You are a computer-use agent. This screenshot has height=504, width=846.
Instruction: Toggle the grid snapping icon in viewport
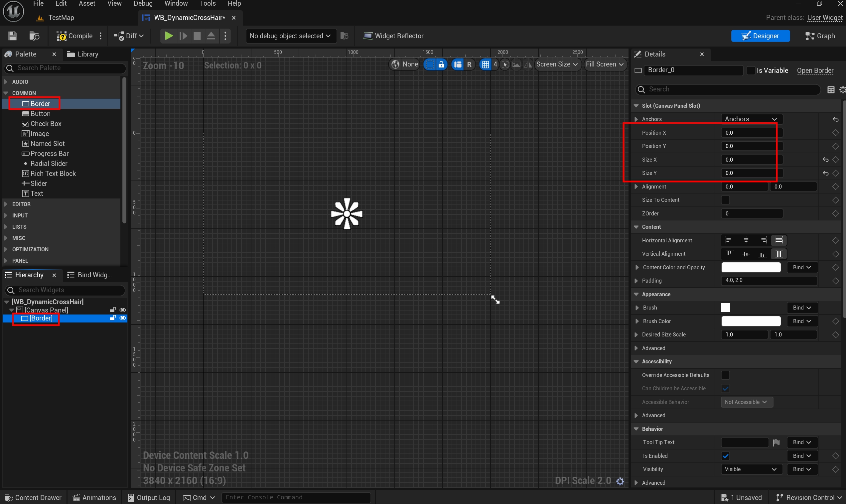click(485, 64)
